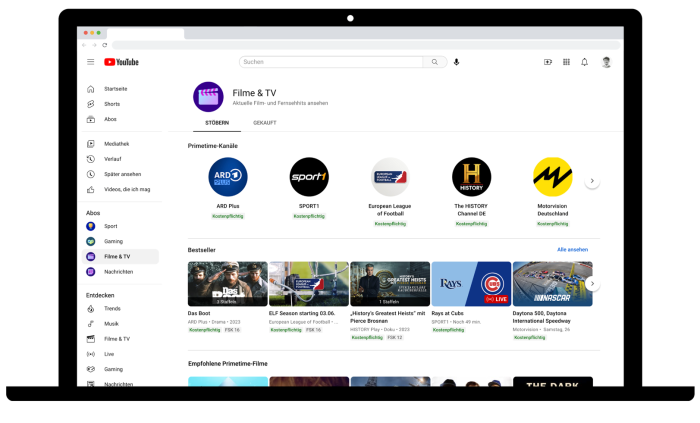The width and height of the screenshot is (700, 423).
Task: Open History's Greatest Heists thumbnail
Action: [390, 284]
